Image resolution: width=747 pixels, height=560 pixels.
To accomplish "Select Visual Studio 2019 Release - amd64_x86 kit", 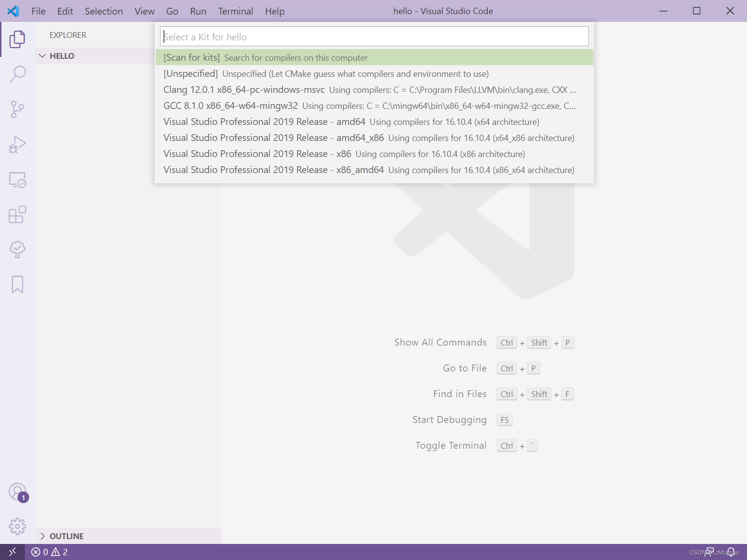I will tap(374, 138).
